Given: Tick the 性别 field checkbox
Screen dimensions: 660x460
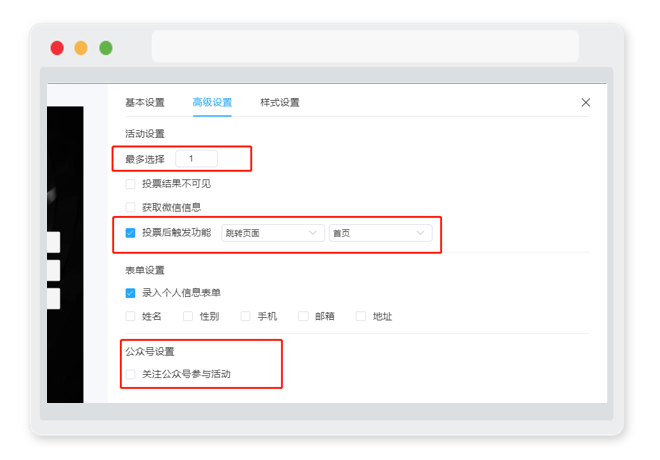Looking at the screenshot, I should (x=188, y=316).
